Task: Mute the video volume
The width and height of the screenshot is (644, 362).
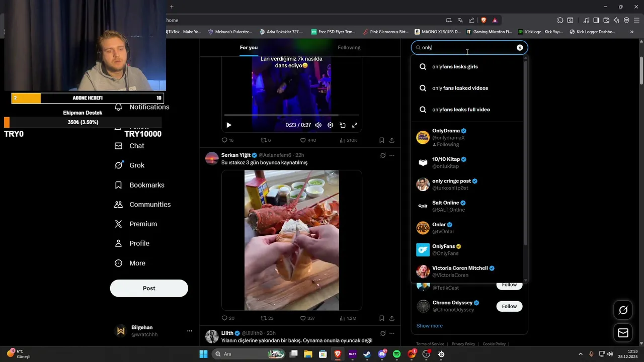Action: (x=318, y=125)
